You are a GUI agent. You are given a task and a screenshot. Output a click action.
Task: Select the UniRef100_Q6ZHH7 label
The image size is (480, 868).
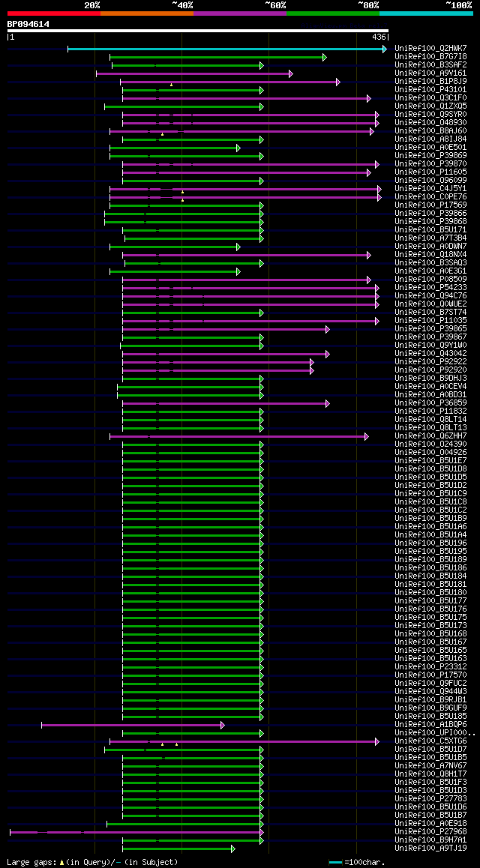point(430,436)
